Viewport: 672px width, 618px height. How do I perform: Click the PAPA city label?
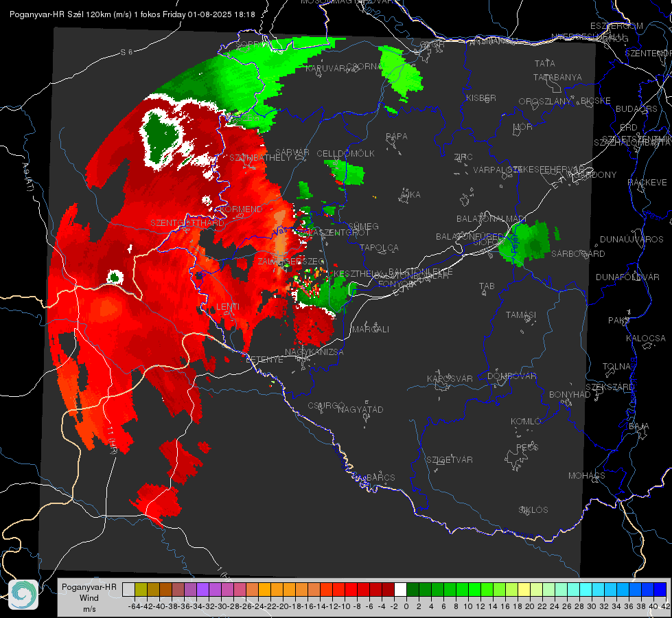(397, 137)
